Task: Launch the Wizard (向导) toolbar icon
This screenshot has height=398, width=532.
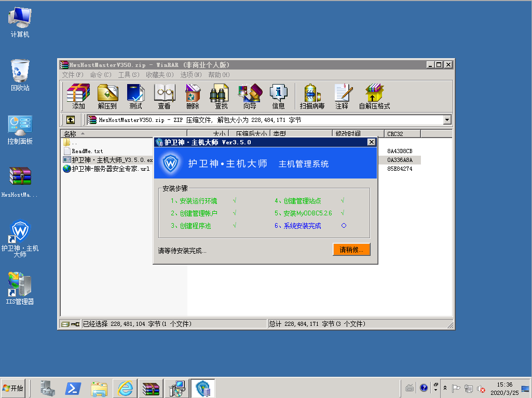Action: pyautogui.click(x=250, y=97)
